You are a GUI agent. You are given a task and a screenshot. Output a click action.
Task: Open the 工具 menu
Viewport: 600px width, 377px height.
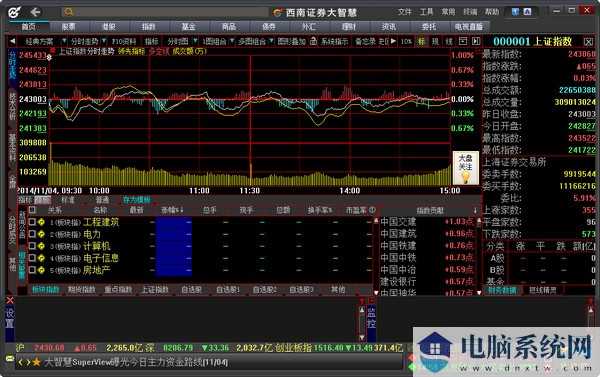click(x=426, y=12)
